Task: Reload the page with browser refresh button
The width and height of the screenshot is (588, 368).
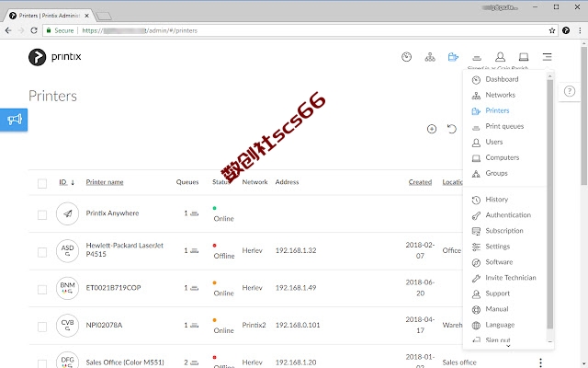Action: click(34, 30)
